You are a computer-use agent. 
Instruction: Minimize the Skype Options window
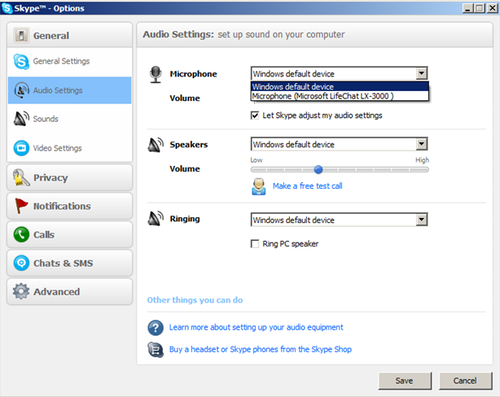tap(468, 8)
